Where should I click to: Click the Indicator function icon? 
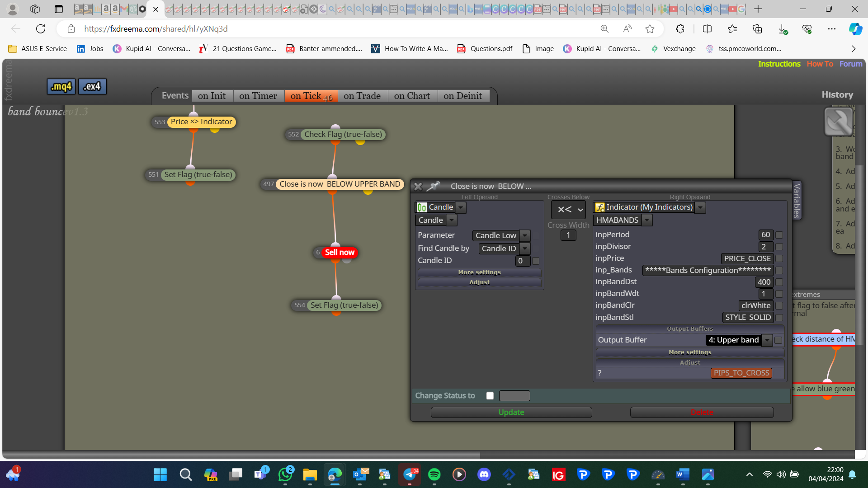click(600, 207)
